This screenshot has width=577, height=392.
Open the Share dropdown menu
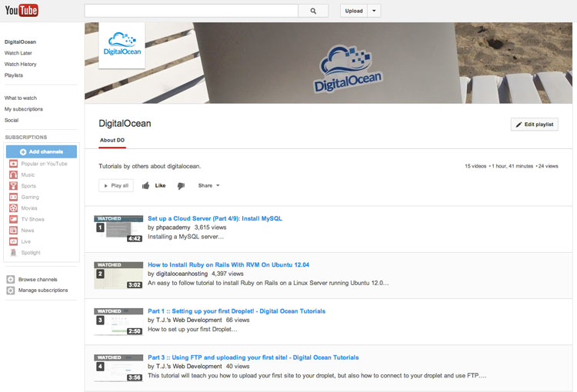click(208, 185)
